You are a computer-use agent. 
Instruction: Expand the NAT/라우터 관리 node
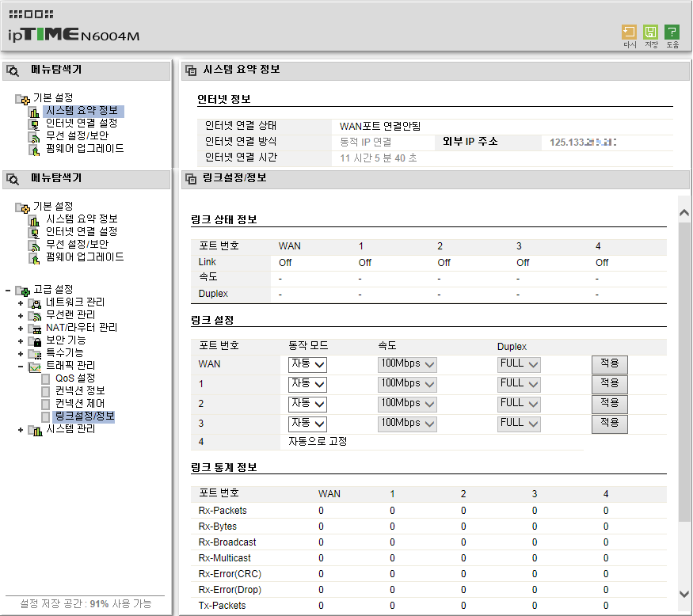click(x=21, y=329)
